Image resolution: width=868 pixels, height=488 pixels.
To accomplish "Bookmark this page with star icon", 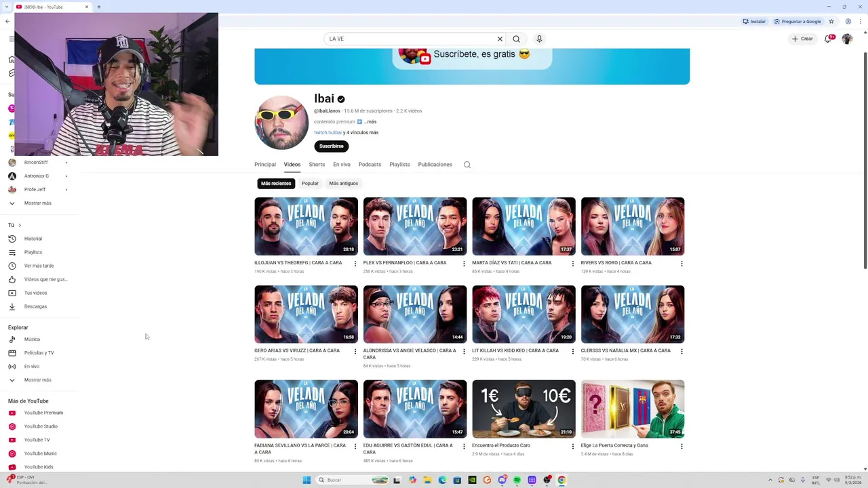I will click(x=833, y=21).
